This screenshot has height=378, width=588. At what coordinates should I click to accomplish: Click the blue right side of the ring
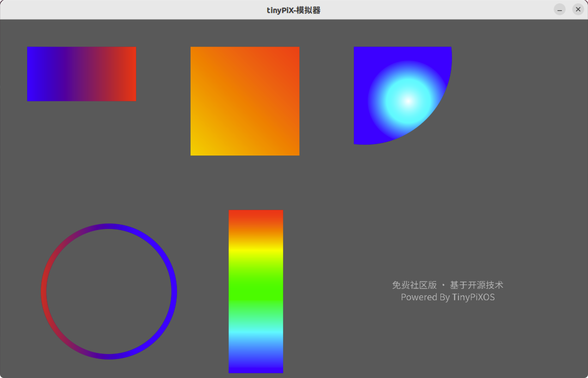click(x=174, y=292)
